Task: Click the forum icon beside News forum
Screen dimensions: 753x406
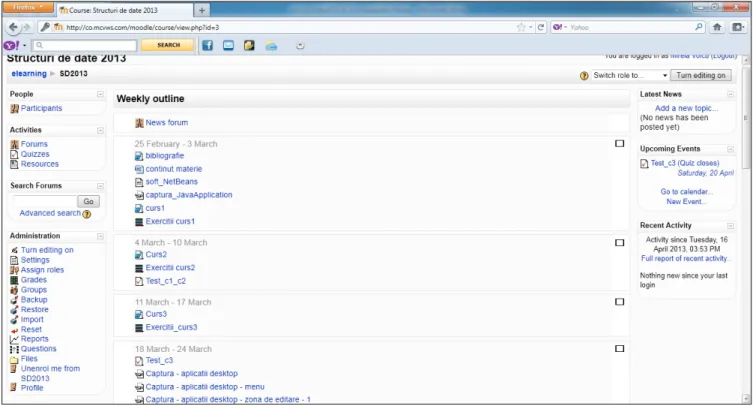Action: [x=139, y=123]
